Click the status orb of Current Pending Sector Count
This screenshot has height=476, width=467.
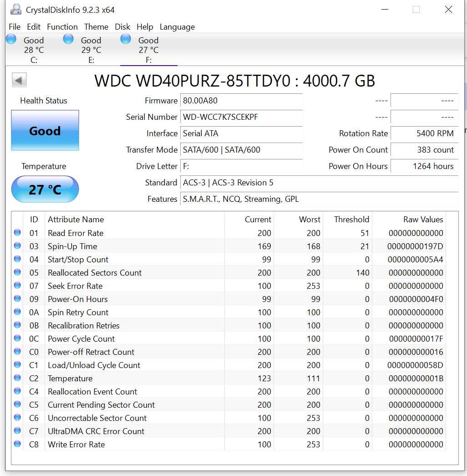[x=17, y=404]
